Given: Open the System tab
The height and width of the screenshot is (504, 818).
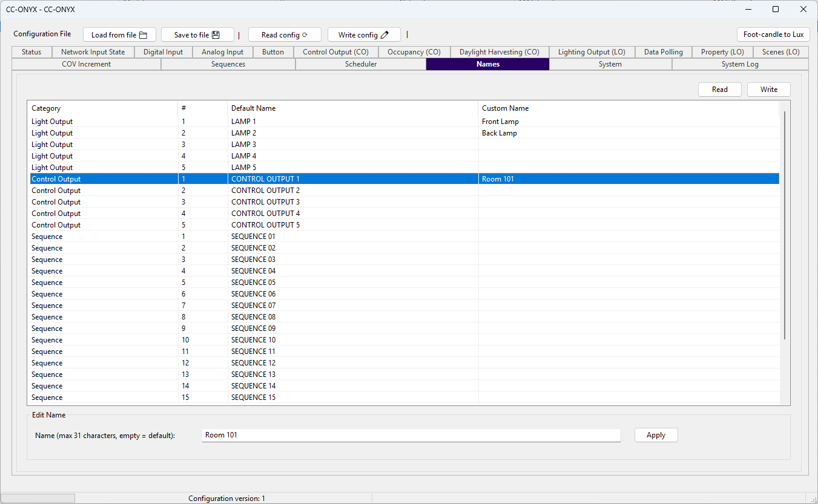Looking at the screenshot, I should (x=610, y=64).
